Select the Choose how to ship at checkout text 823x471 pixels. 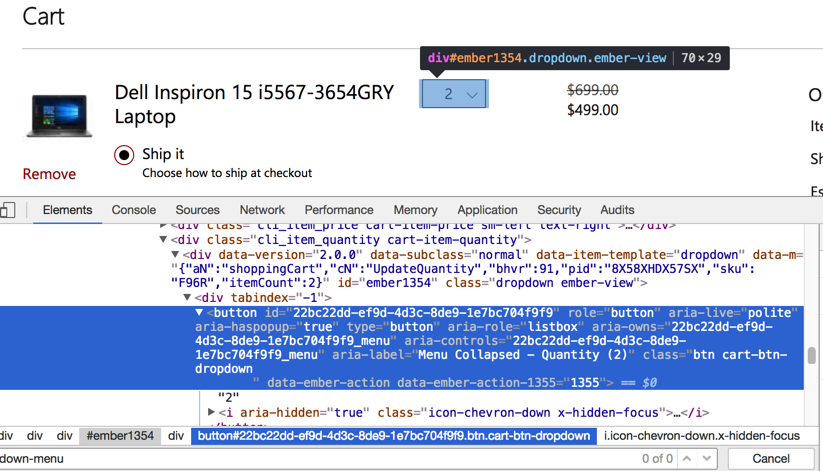click(x=227, y=173)
